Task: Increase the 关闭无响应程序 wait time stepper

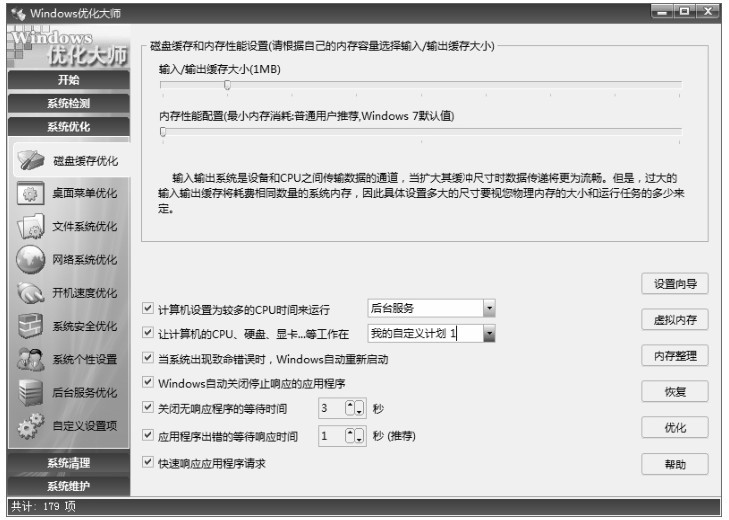Action: (x=351, y=408)
